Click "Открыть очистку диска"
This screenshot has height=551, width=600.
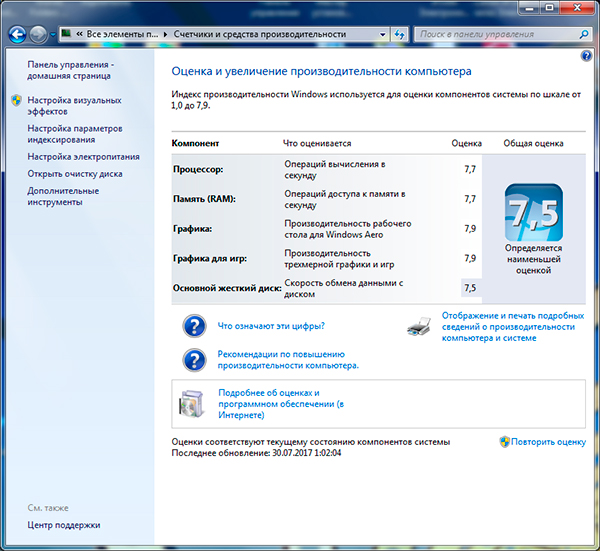pos(75,174)
